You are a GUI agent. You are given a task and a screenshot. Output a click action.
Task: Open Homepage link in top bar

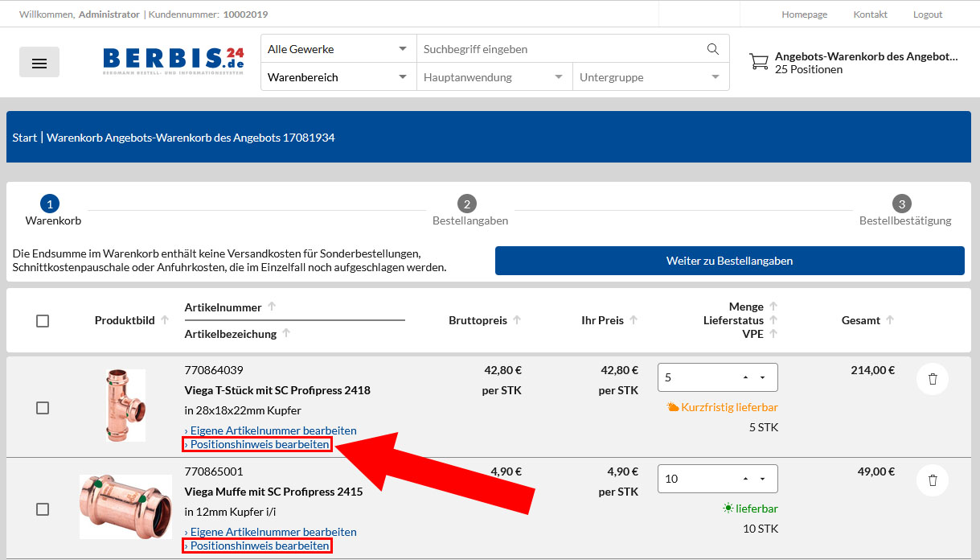tap(804, 14)
